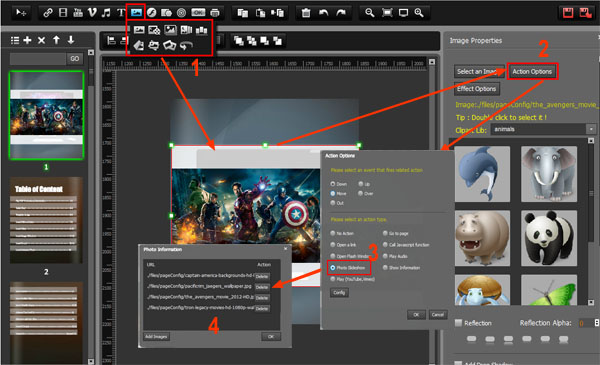
Task: Move page down with down arrow
Action: point(71,40)
